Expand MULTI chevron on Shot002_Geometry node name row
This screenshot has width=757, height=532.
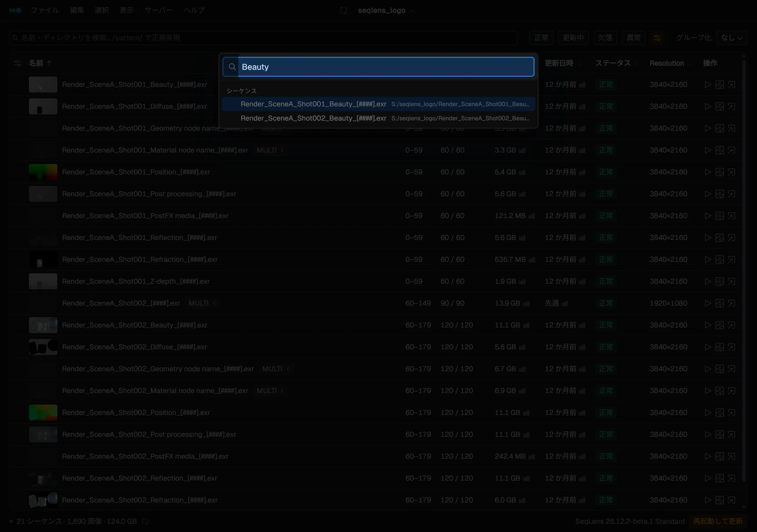[x=288, y=369]
